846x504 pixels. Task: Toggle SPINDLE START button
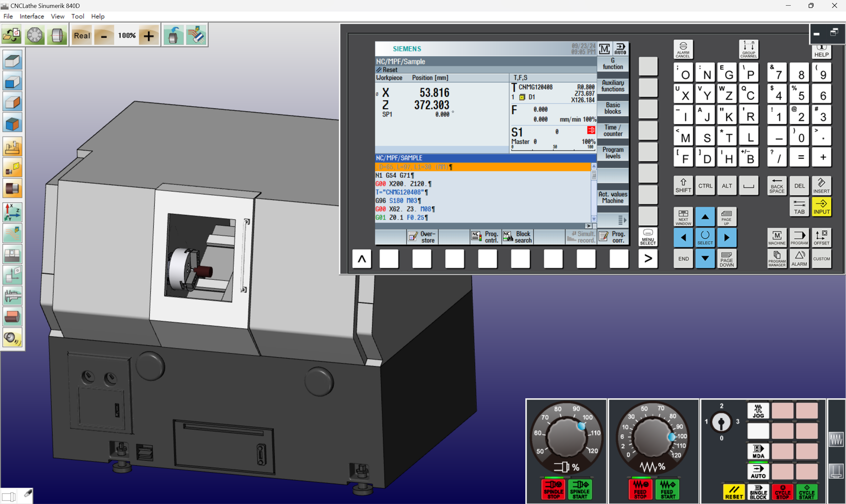click(x=580, y=489)
